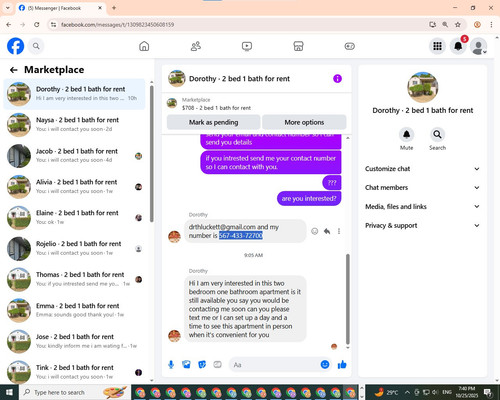Open Rojelio chat in list
Screen dimensions: 500x400
(x=74, y=248)
